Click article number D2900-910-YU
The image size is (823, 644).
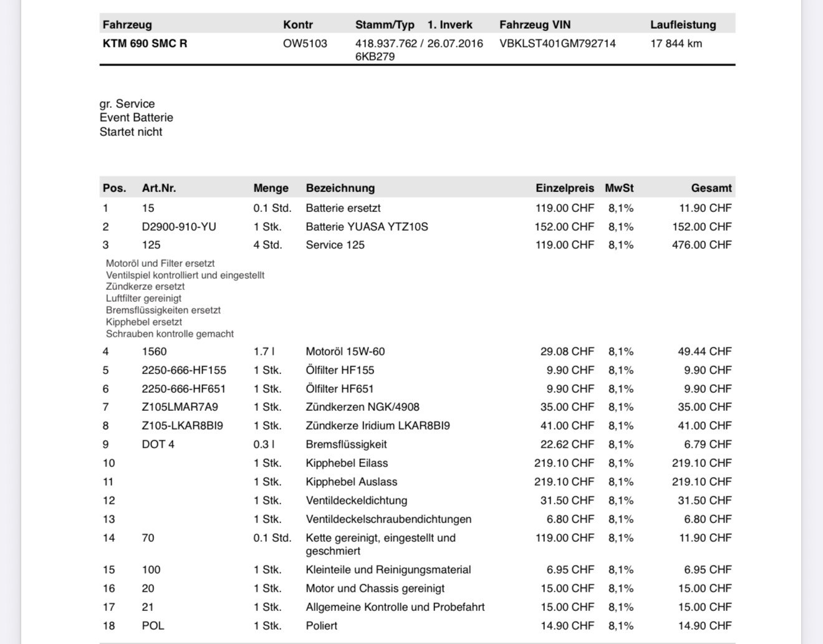coord(179,227)
